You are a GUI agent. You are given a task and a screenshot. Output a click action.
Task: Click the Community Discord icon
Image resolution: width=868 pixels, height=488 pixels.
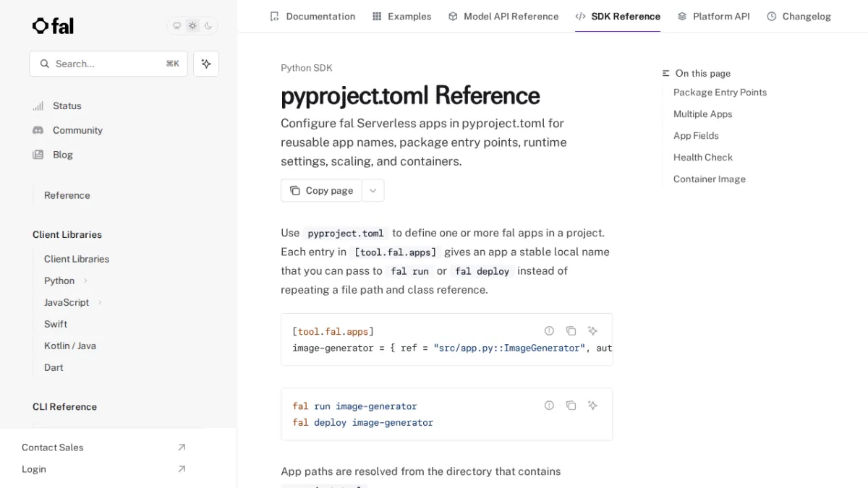(x=38, y=130)
